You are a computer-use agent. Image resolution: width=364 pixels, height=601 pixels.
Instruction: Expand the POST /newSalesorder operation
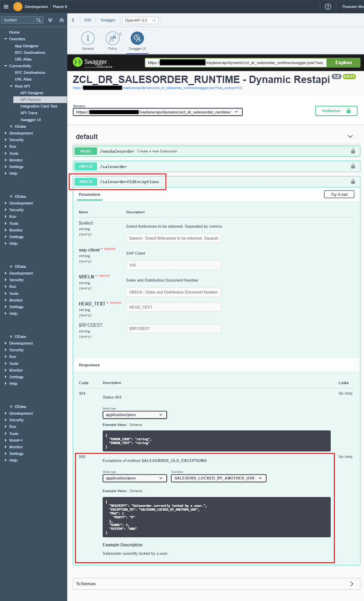[216, 151]
